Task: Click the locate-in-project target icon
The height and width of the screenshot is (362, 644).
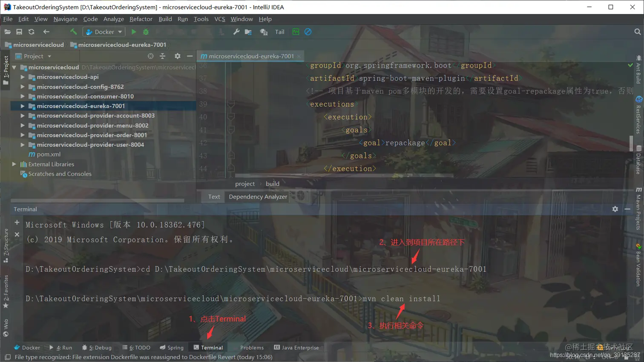Action: (150, 56)
